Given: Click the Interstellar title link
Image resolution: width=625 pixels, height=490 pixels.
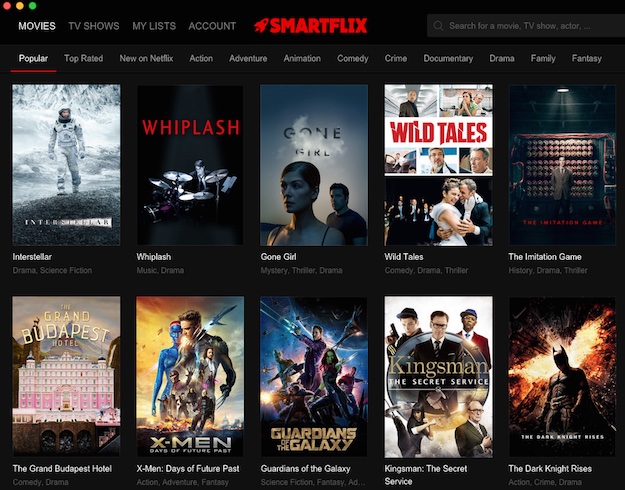Looking at the screenshot, I should coord(32,257).
